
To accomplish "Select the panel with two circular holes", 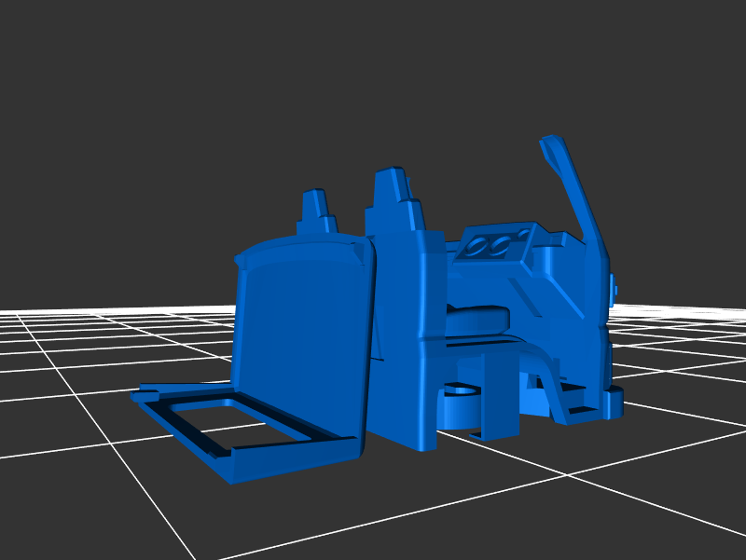I will 494,246.
